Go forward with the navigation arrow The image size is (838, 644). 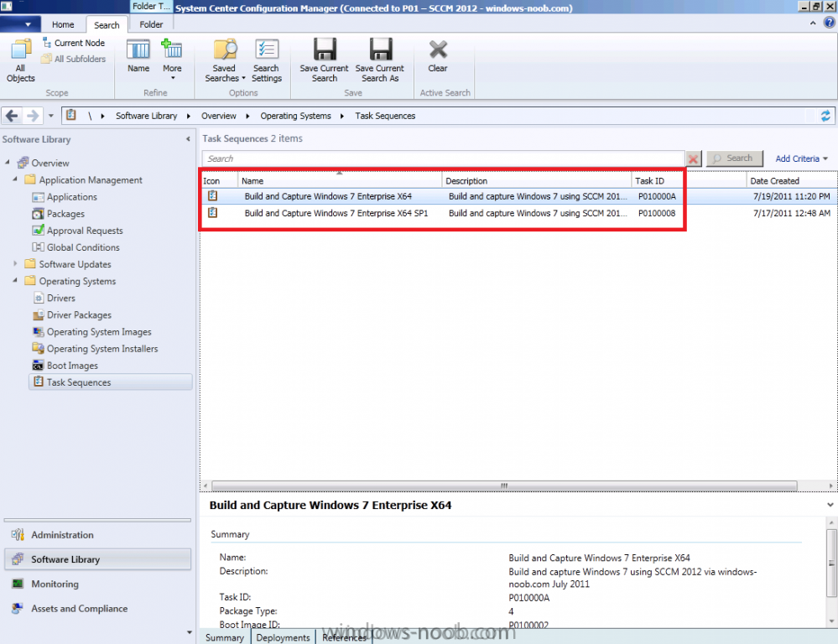tap(33, 116)
